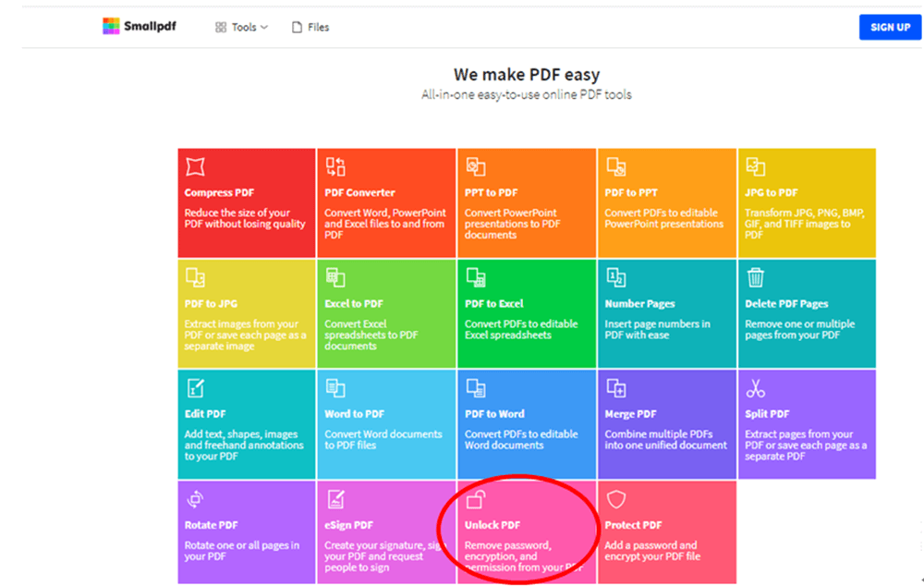Click the Unlock PDF padlock icon
This screenshot has width=924, height=586.
pos(476,500)
